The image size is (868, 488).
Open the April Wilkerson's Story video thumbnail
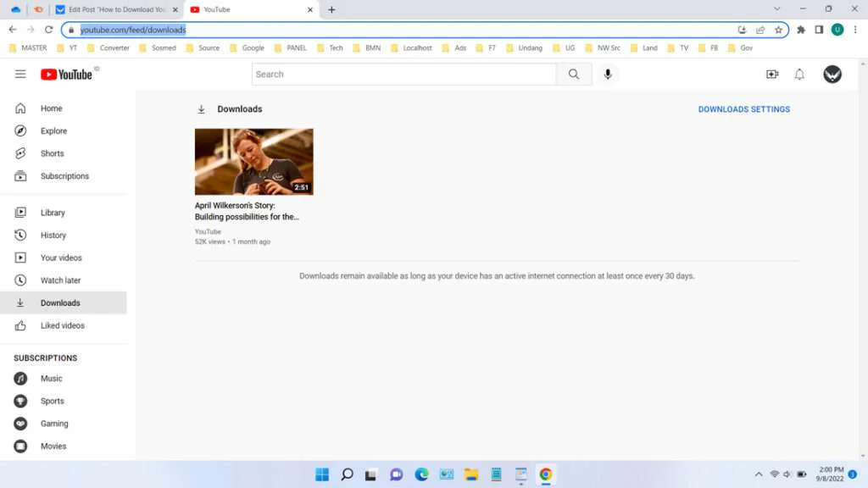point(253,161)
